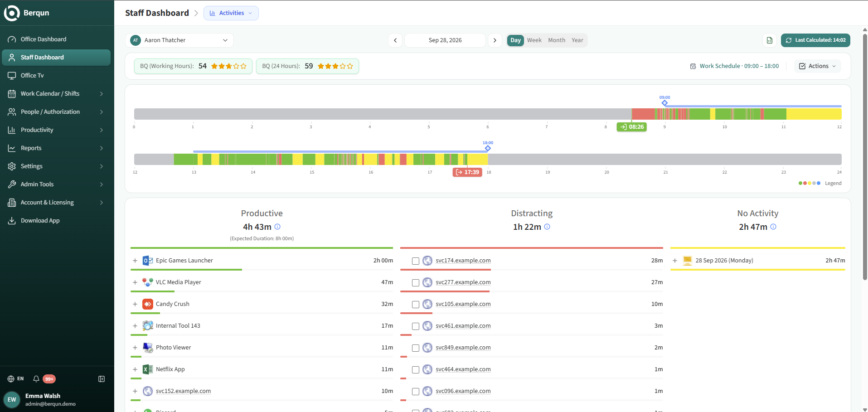Tick the svc849.example.com checkbox

click(x=416, y=348)
